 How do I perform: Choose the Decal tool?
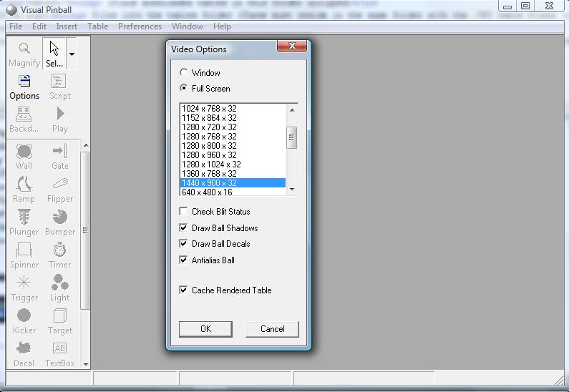pos(24,354)
